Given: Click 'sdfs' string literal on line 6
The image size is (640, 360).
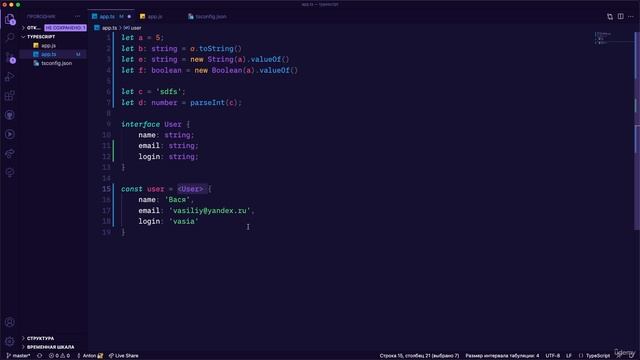Looking at the screenshot, I should [169, 92].
